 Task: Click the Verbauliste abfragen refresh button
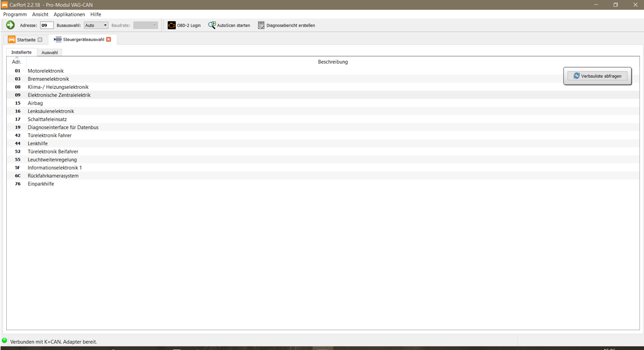point(597,76)
